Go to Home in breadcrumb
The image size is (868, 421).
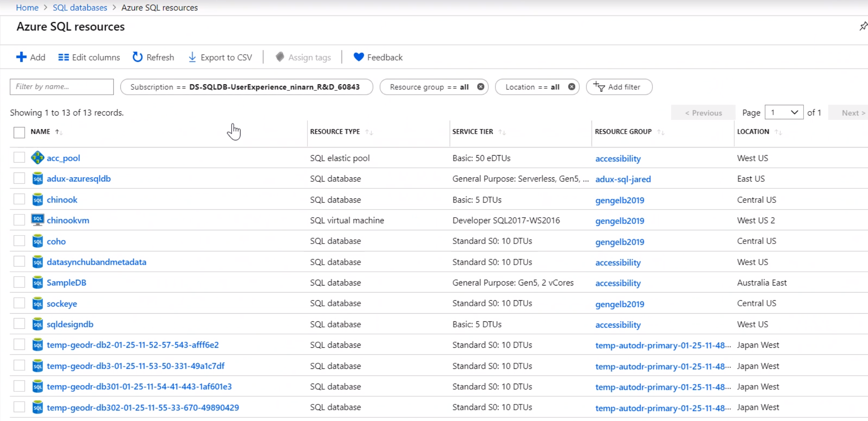[x=27, y=7]
